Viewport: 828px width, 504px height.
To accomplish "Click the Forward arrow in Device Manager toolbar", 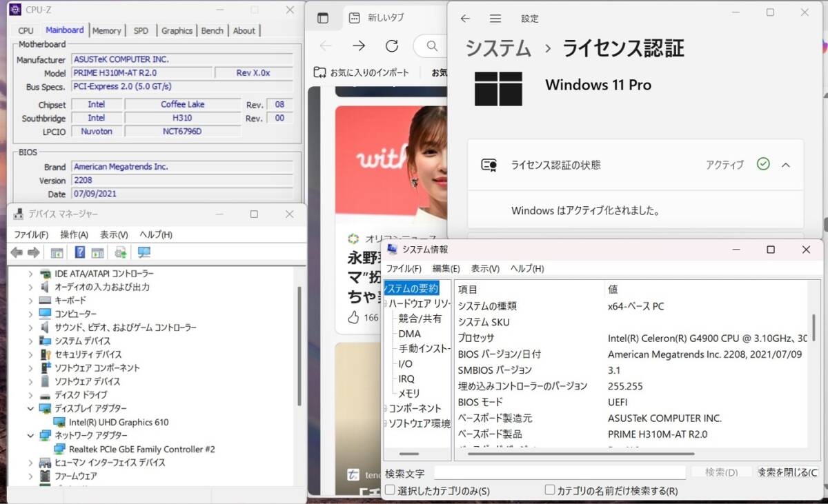I will (x=33, y=252).
